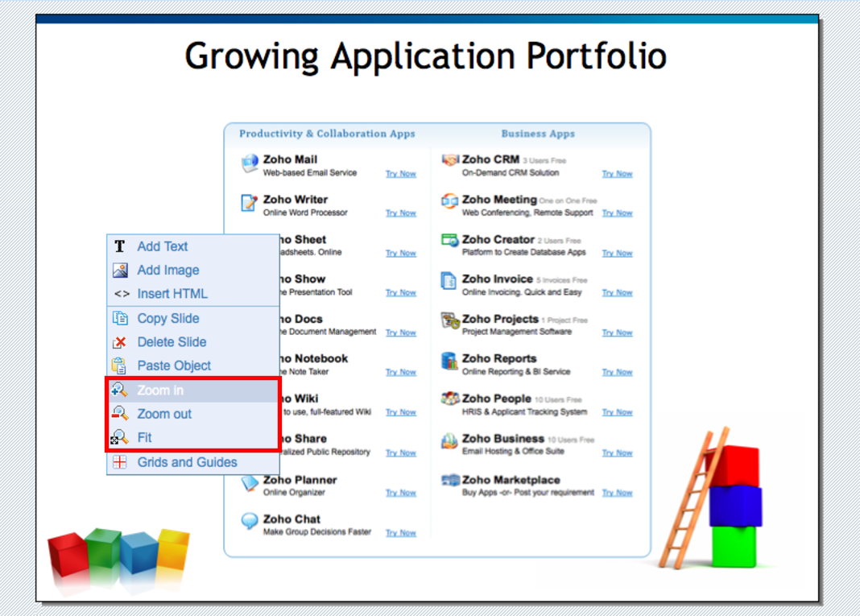Click the Zoho Writer app icon

pos(250,203)
